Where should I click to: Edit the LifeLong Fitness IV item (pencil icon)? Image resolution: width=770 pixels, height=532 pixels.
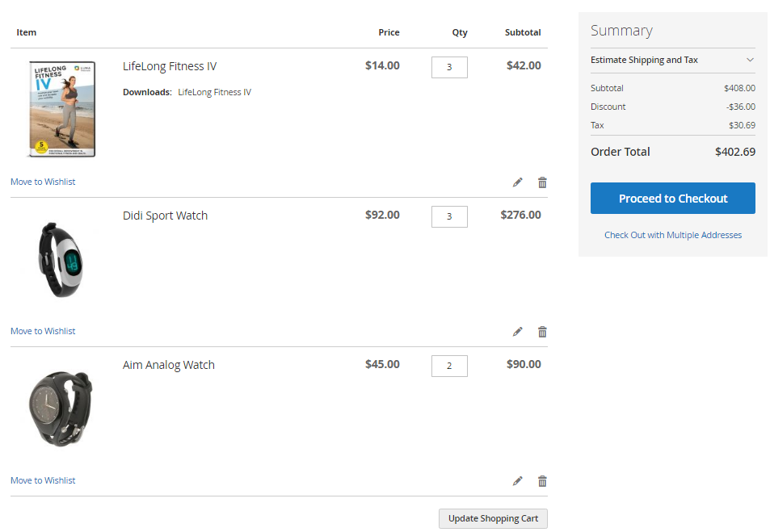coord(518,182)
